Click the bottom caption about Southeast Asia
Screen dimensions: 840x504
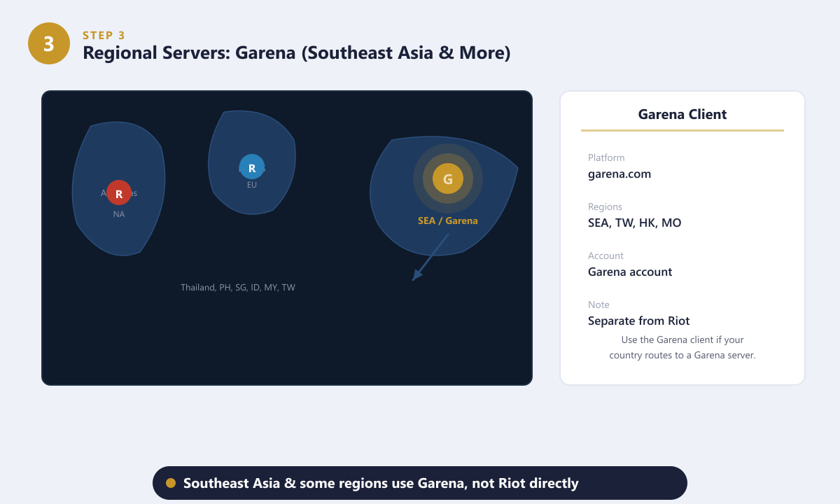(381, 483)
